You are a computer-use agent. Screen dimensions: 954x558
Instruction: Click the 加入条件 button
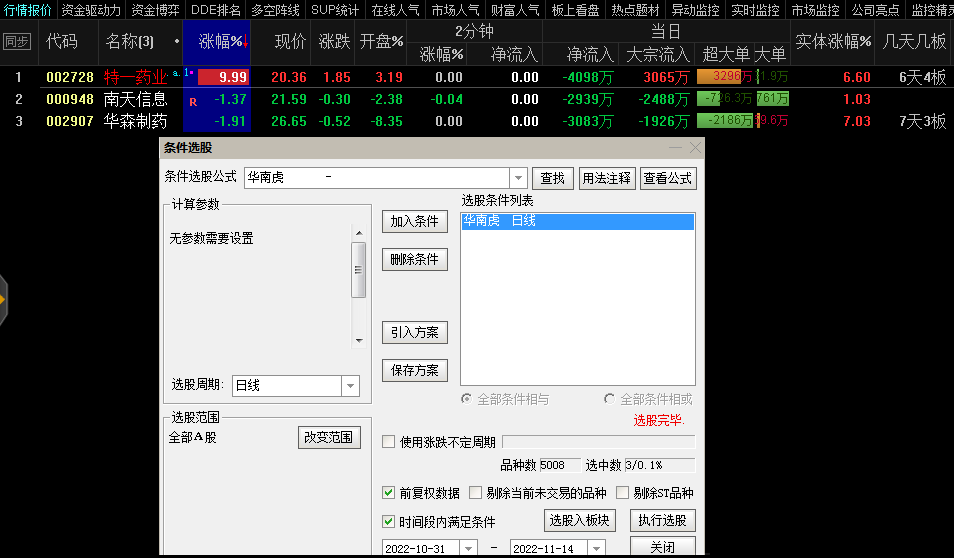(x=414, y=221)
